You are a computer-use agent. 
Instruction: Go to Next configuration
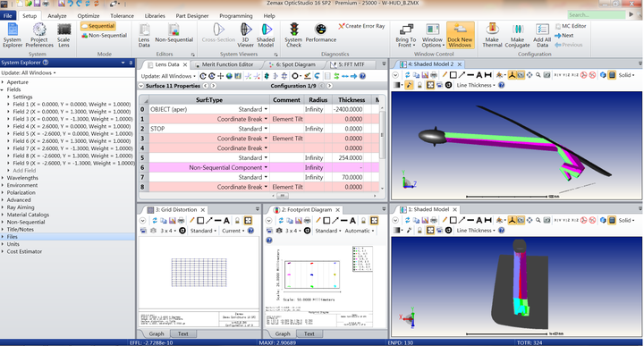tap(563, 35)
